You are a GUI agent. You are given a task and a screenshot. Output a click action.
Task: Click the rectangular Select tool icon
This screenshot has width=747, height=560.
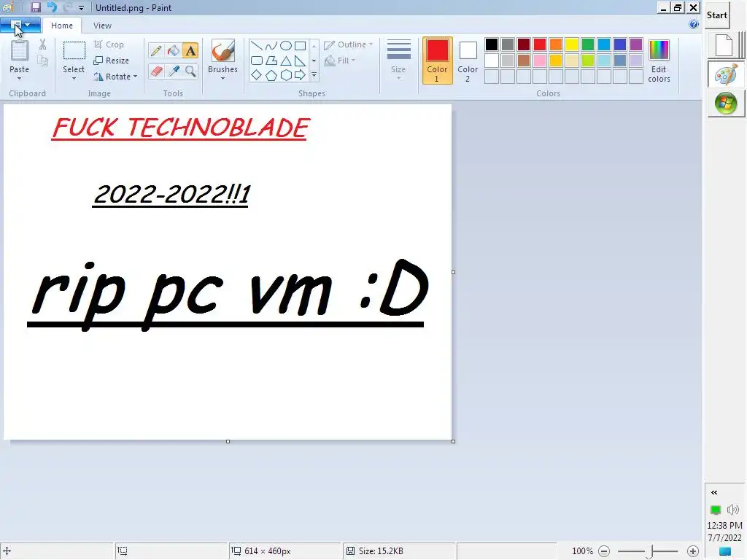point(74,50)
